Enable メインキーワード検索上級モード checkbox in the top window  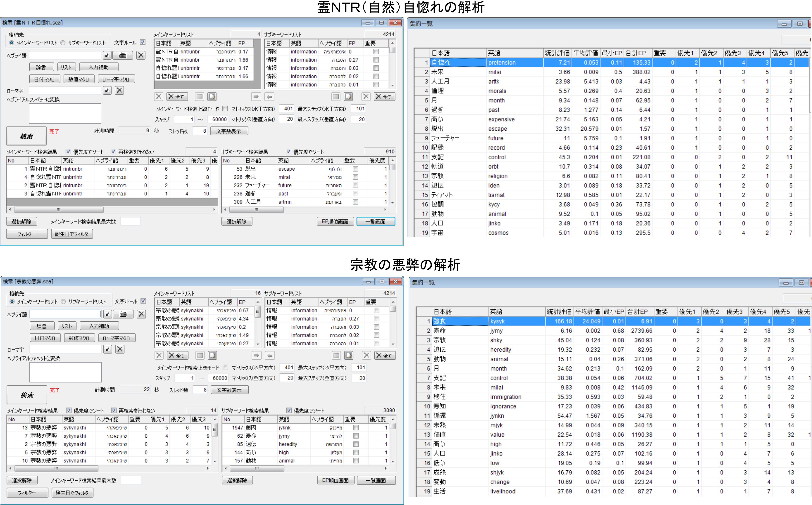[225, 109]
